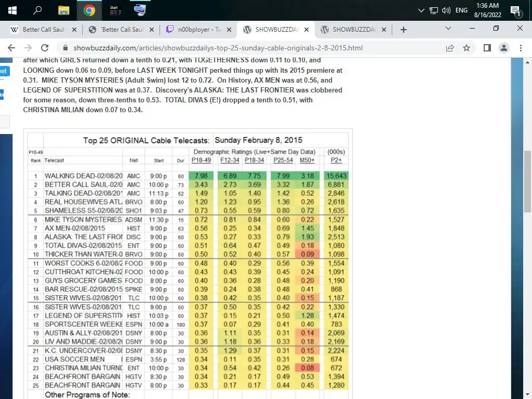Select the WALKING DEAD row title
The height and width of the screenshot is (399, 532).
(84, 176)
